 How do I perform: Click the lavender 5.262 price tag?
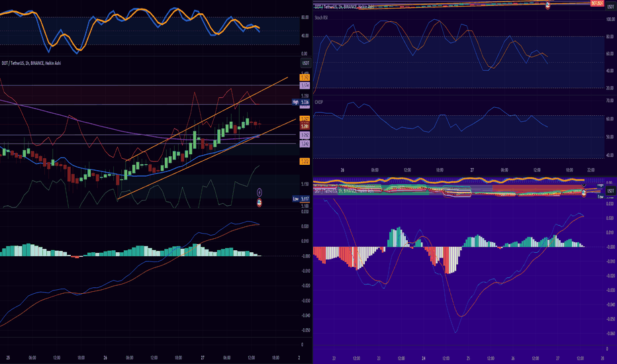305,135
